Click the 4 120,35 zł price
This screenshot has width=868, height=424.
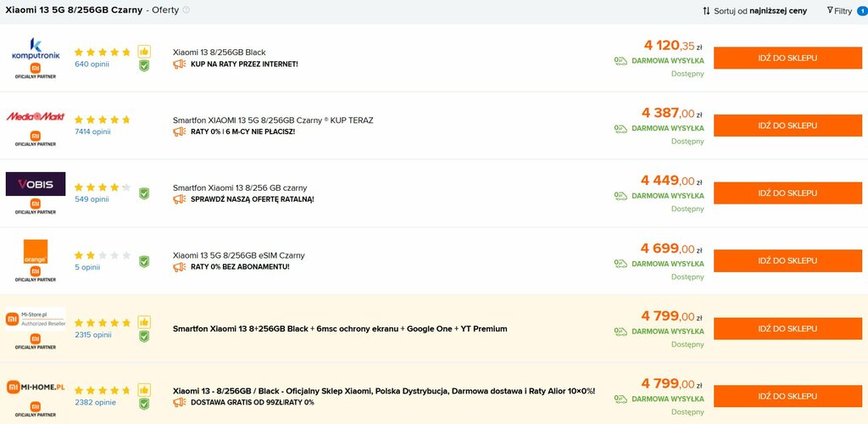tap(673, 46)
